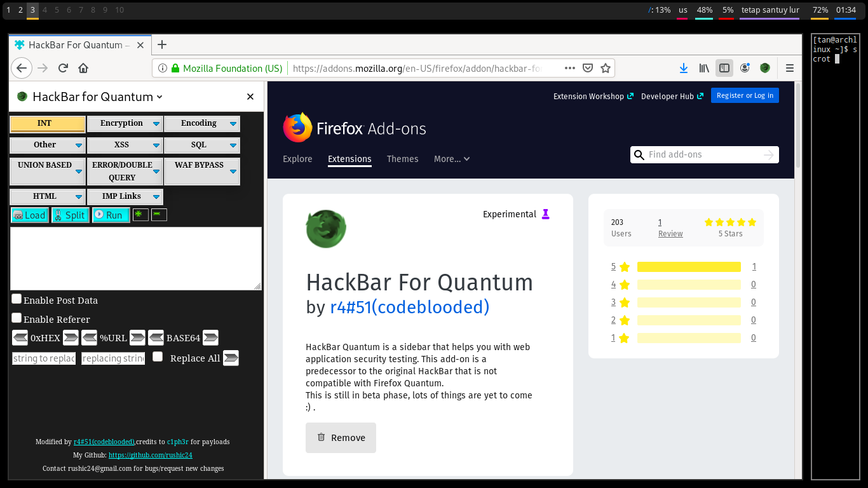Expand the WAF BYPASS dropdown

[202, 172]
